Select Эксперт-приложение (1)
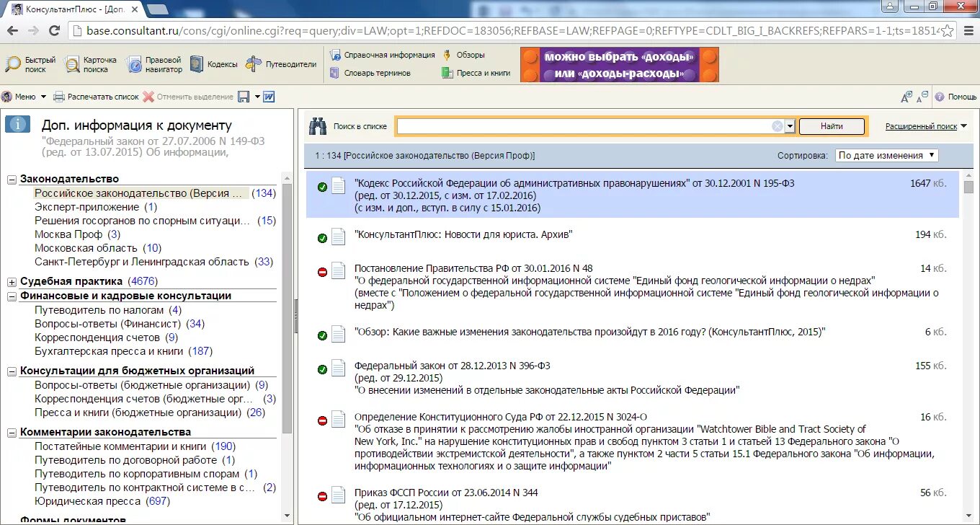980x525 pixels. 96,207
